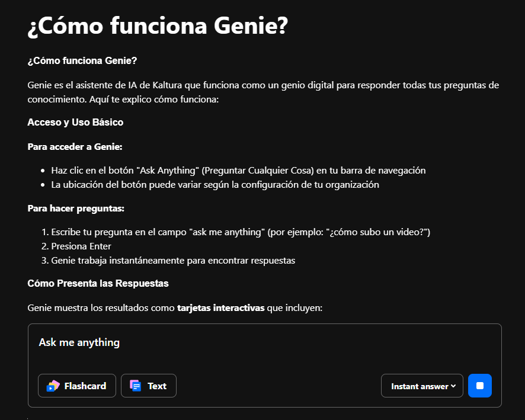Viewport: 525px width, 420px height.
Task: Click the pink-blue Text document icon
Action: (135, 386)
